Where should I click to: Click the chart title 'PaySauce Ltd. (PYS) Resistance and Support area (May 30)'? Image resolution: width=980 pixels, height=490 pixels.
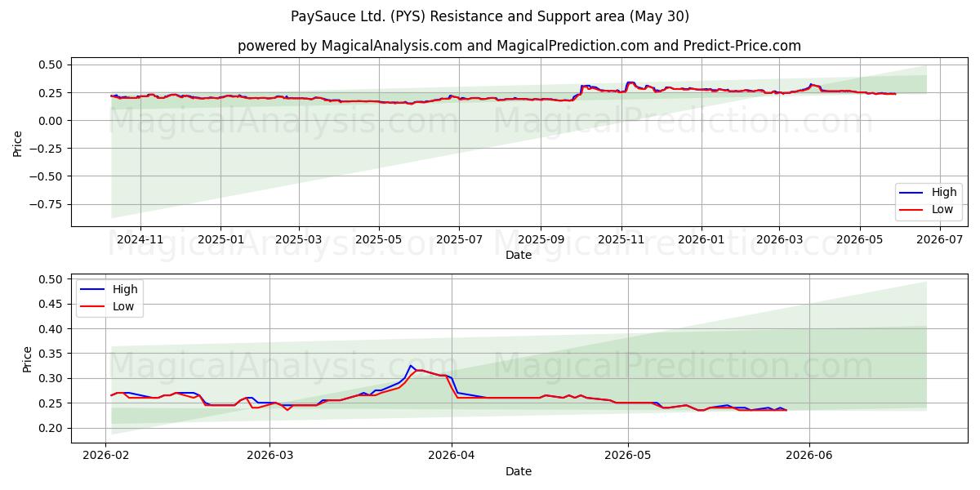[490, 16]
